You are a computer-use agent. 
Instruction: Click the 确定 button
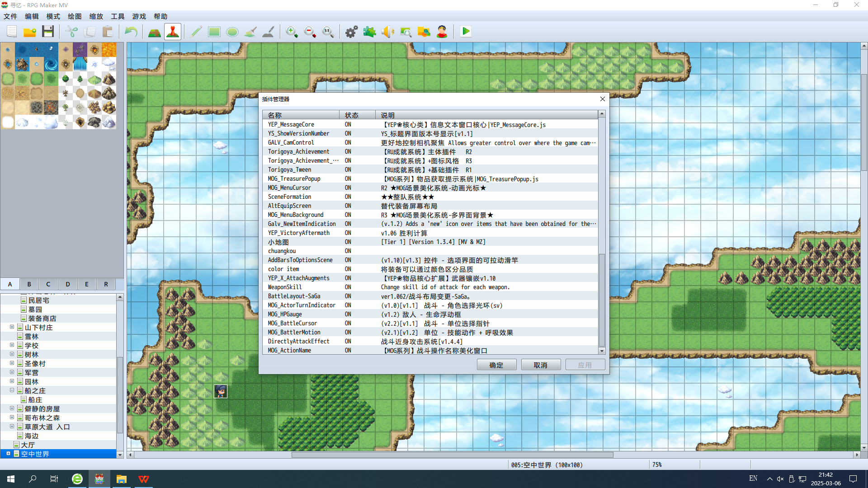pyautogui.click(x=496, y=365)
